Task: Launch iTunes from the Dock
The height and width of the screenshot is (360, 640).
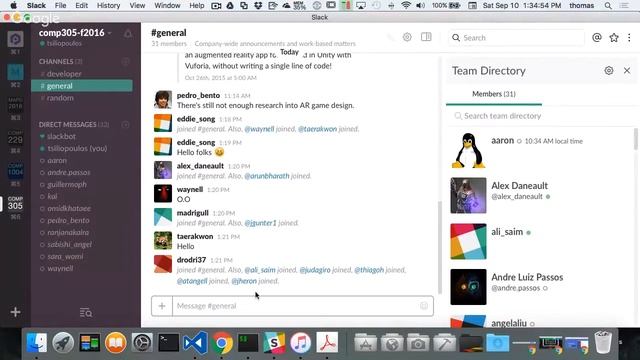Action: tap(301, 343)
